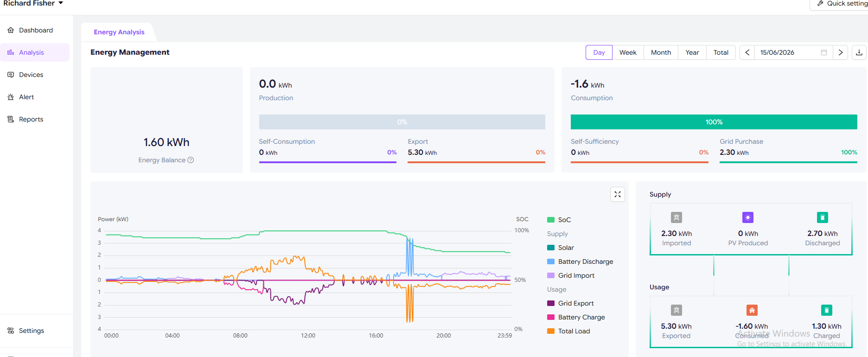This screenshot has width=868, height=357.
Task: Click the Discharged battery icon
Action: pyautogui.click(x=823, y=217)
